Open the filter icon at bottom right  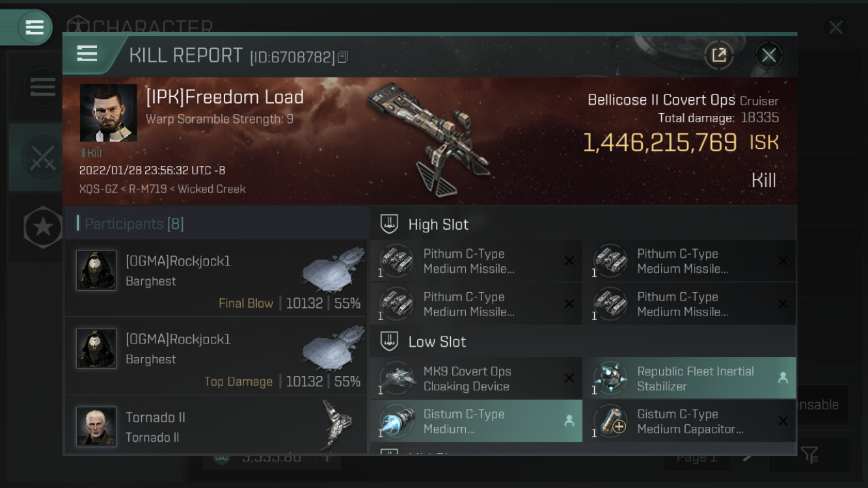click(809, 455)
